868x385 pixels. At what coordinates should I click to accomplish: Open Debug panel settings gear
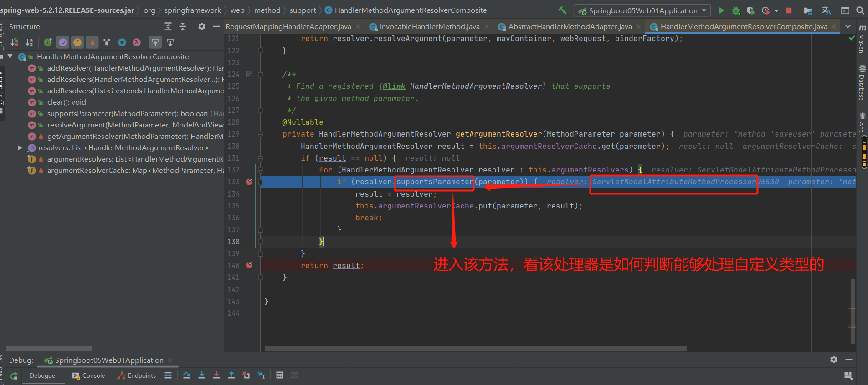(834, 360)
